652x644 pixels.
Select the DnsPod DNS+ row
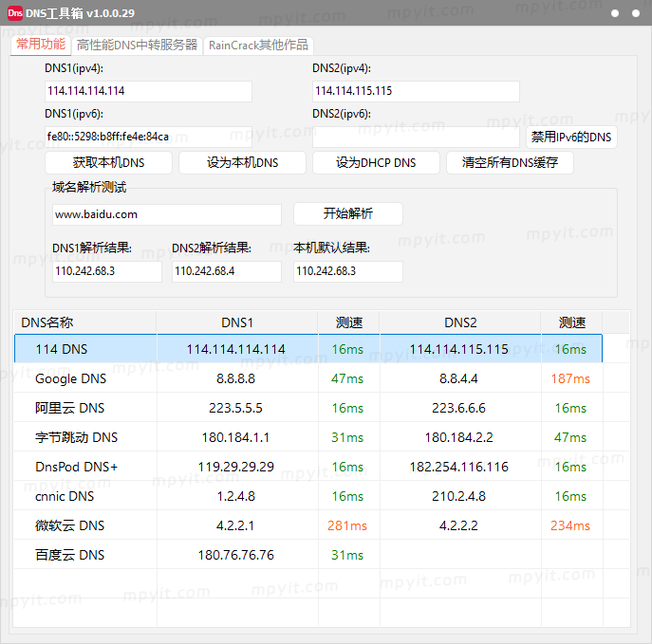pos(308,467)
